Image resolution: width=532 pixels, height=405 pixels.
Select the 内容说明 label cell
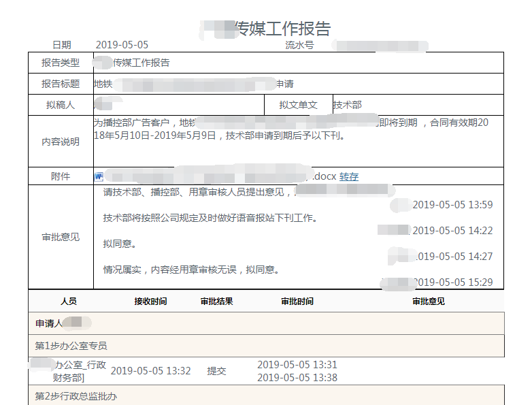pyautogui.click(x=61, y=142)
